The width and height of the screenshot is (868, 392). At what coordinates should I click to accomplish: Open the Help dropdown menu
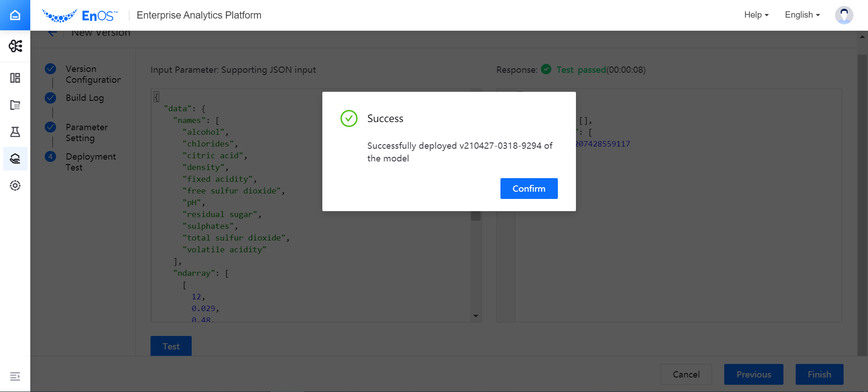pos(756,15)
